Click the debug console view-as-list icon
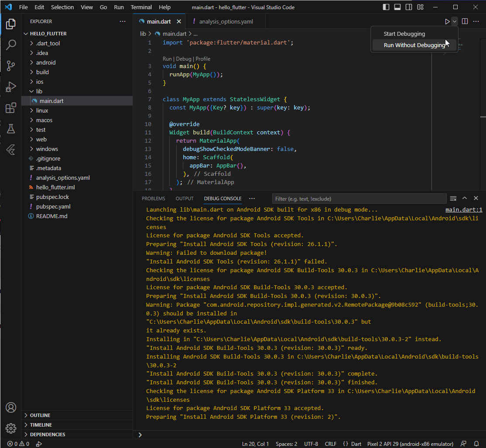486x448 pixels. pos(453,198)
